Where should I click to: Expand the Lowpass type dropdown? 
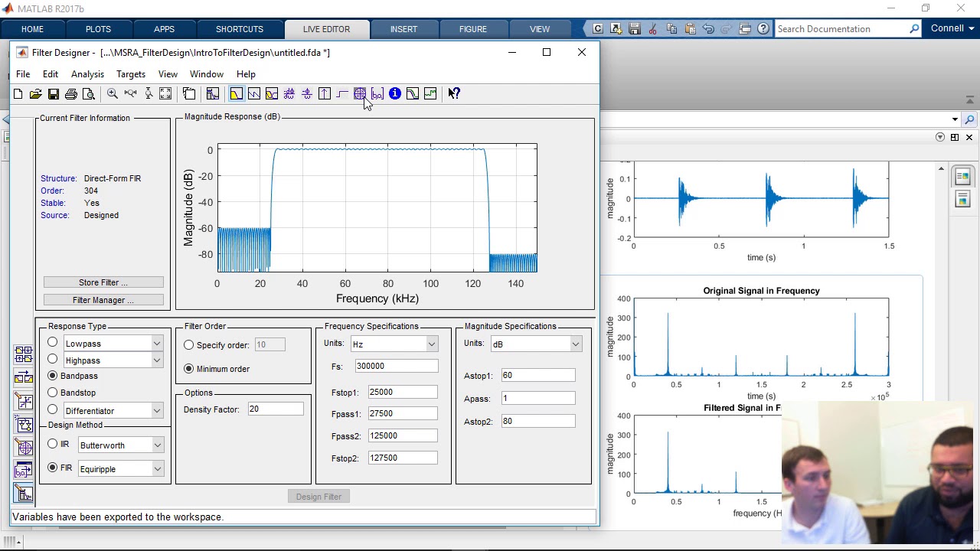[157, 344]
